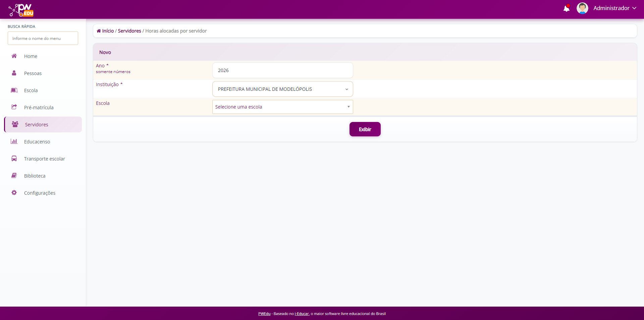
Task: Focus the quick search menu field
Action: [x=43, y=39]
